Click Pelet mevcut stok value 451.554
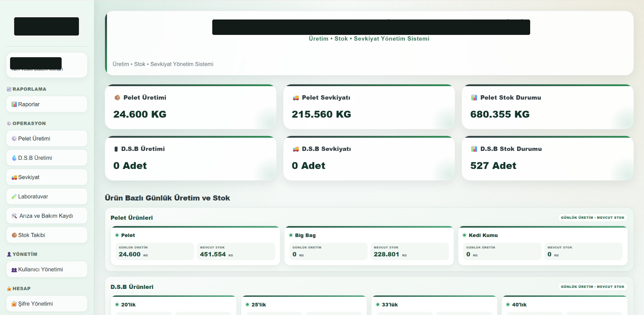The height and width of the screenshot is (315, 644). click(x=213, y=254)
